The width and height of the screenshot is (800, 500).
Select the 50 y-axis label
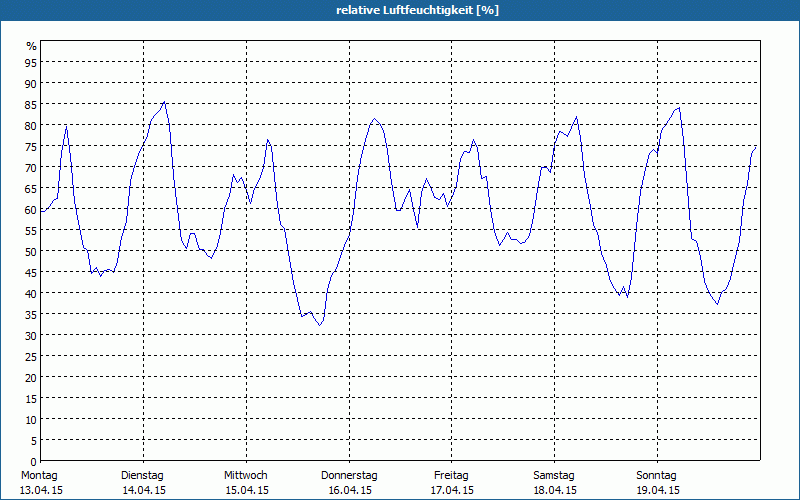tap(31, 252)
